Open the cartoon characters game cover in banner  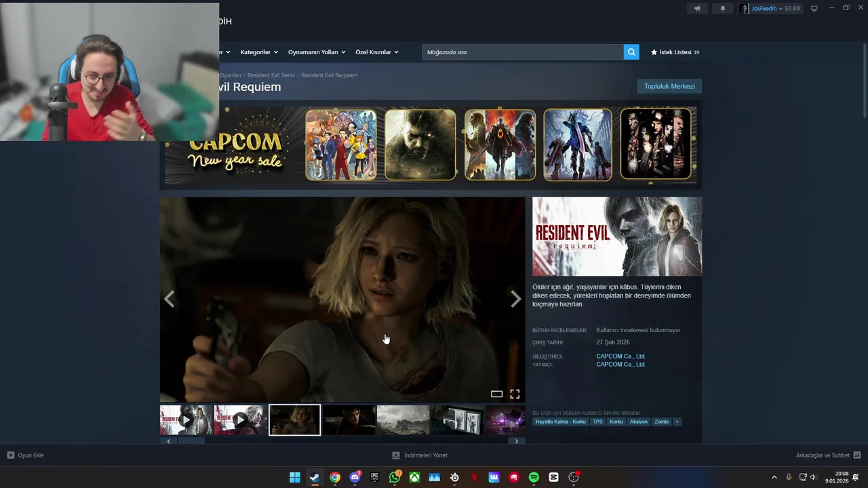coord(340,144)
